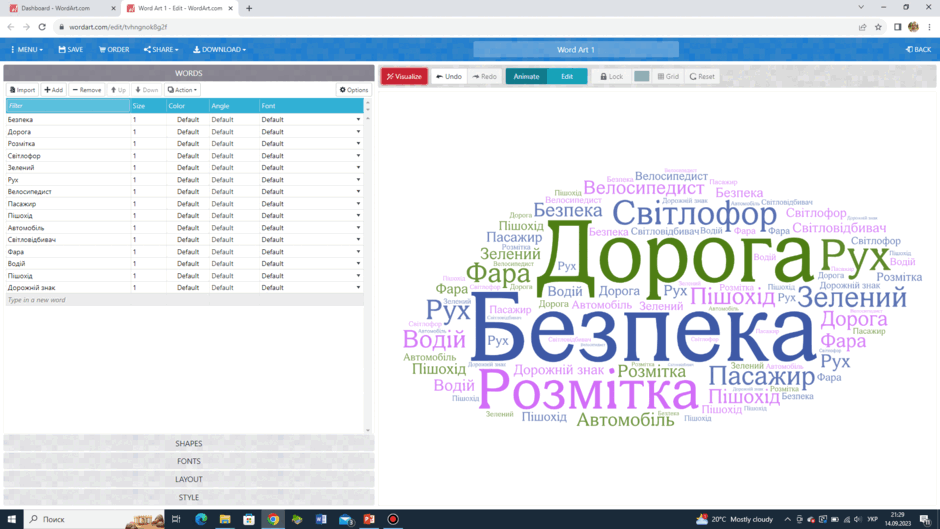Open the DOWNLOAD dropdown

point(219,49)
